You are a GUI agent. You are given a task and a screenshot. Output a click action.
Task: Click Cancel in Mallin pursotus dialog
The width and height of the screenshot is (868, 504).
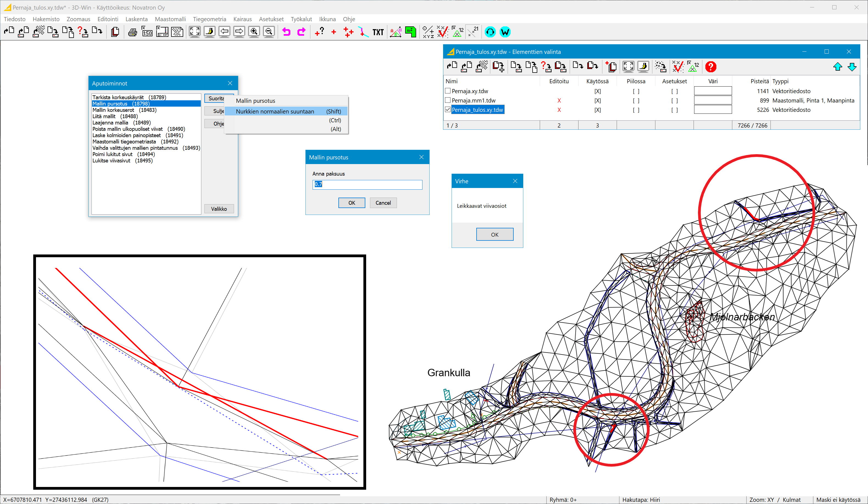383,203
